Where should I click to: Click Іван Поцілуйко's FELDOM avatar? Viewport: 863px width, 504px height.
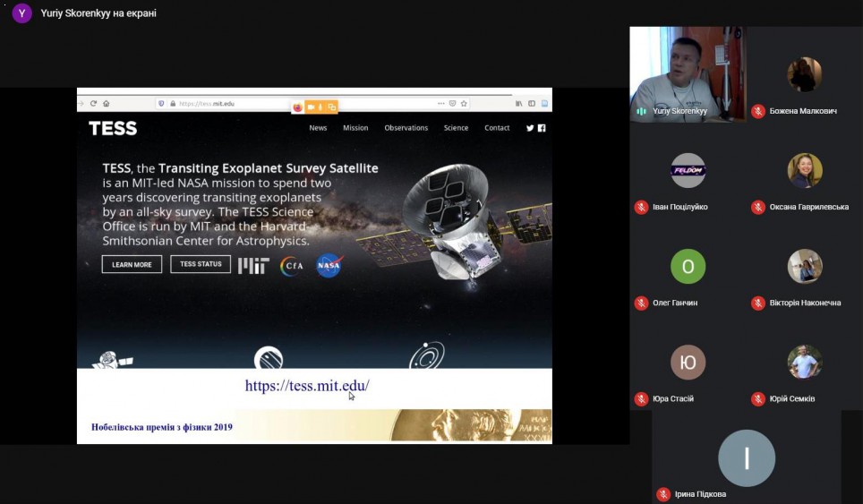pos(688,170)
